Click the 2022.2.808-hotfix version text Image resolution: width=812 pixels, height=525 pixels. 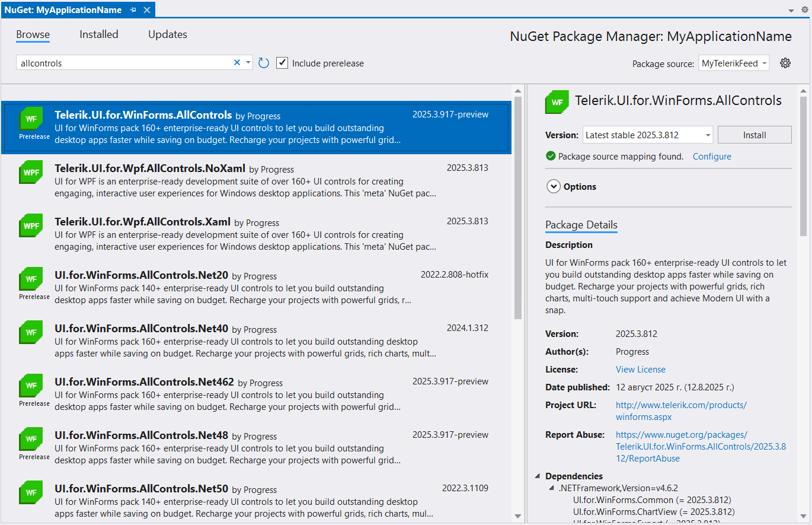pos(455,275)
